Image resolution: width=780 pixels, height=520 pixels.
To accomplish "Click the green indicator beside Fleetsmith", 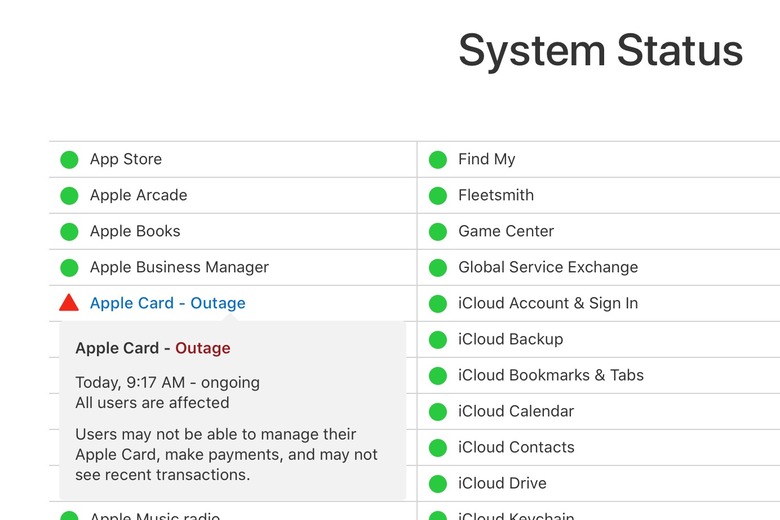I will (x=438, y=196).
